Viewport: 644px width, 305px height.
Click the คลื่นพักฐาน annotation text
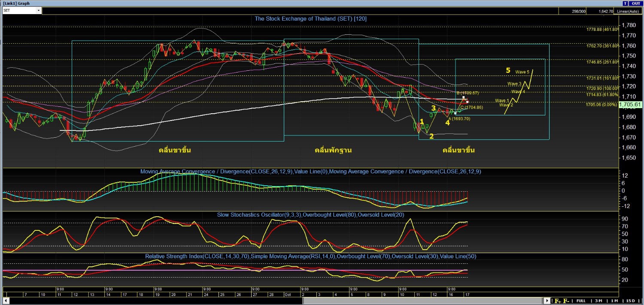[334, 150]
